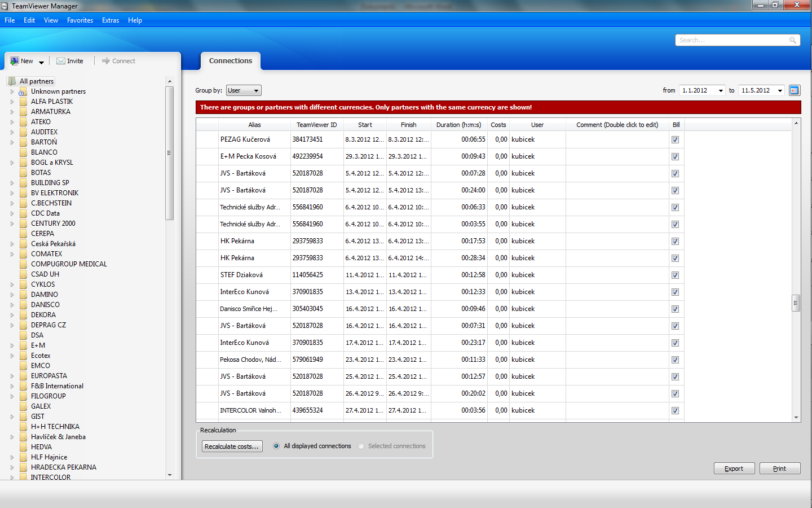Click the search magnifier icon
Image resolution: width=812 pixels, height=508 pixels.
(793, 40)
